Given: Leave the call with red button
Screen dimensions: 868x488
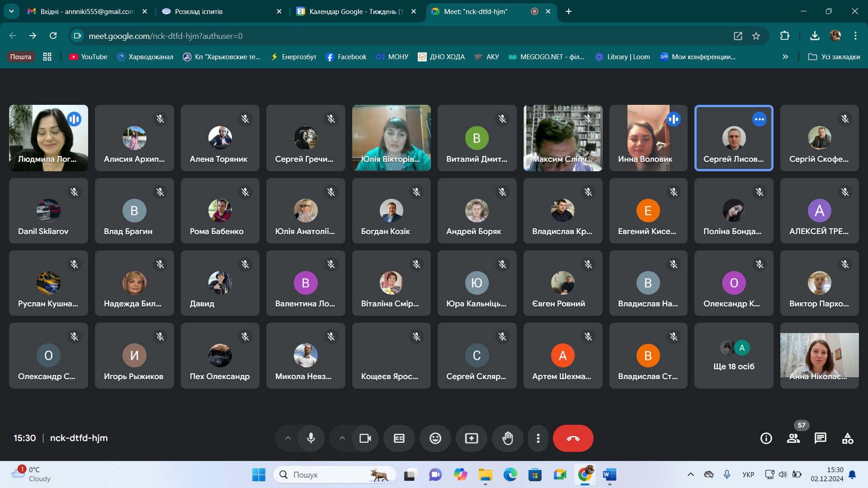Looking at the screenshot, I should (573, 438).
